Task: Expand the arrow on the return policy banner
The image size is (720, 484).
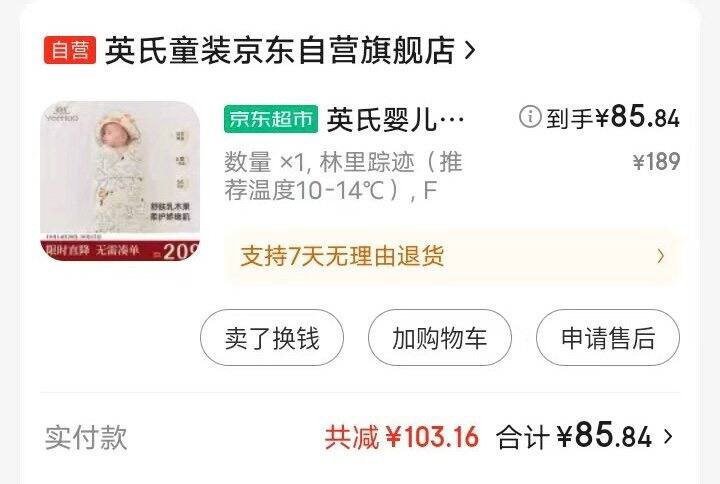Action: click(661, 256)
